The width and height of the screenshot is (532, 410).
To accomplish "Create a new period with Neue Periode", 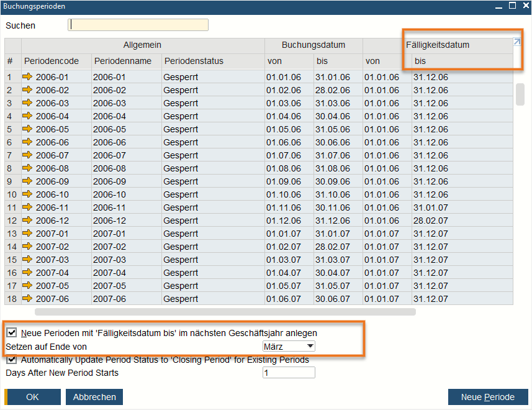I will (x=487, y=397).
